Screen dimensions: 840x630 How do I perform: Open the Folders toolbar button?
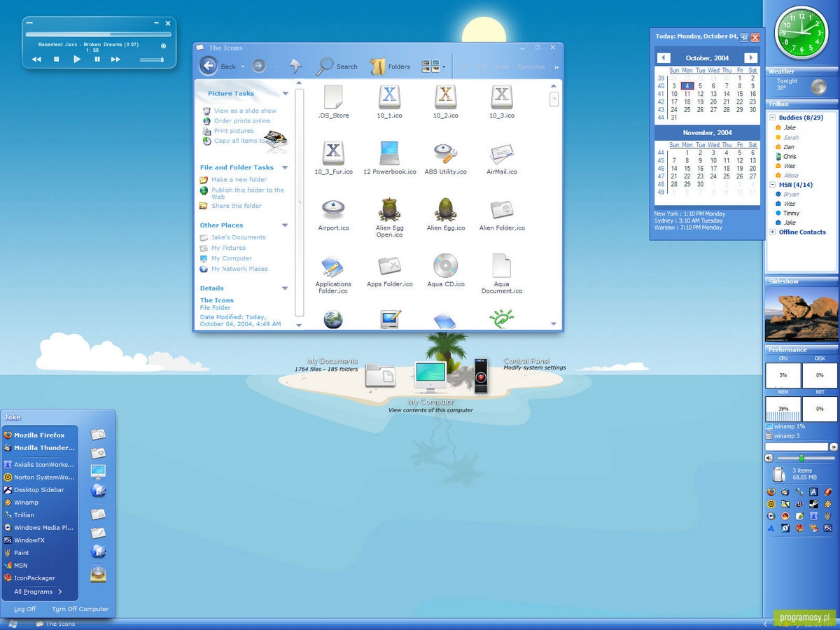390,66
